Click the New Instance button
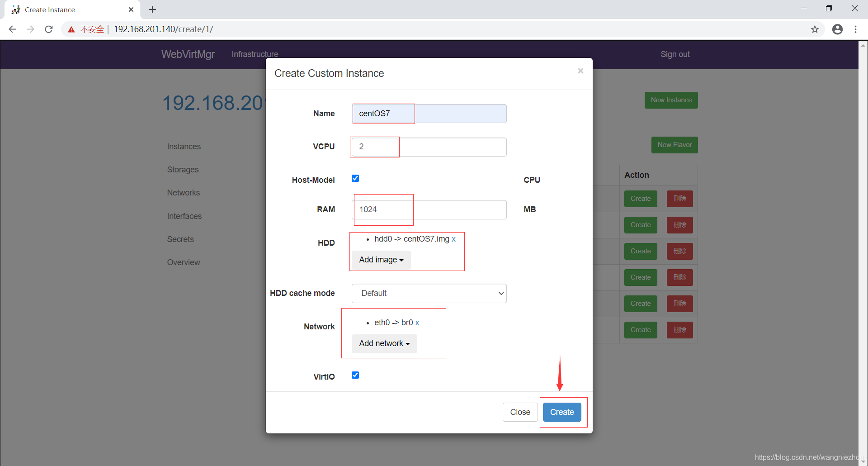This screenshot has width=868, height=466. [671, 100]
